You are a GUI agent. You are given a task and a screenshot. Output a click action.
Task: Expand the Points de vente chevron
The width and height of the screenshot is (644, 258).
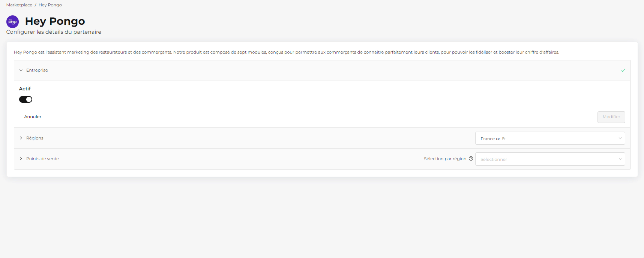tap(21, 159)
